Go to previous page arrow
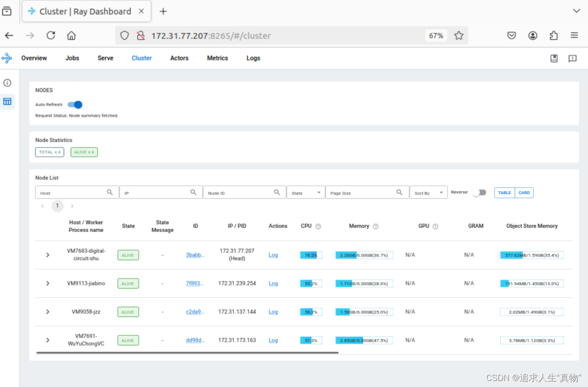 click(43, 206)
